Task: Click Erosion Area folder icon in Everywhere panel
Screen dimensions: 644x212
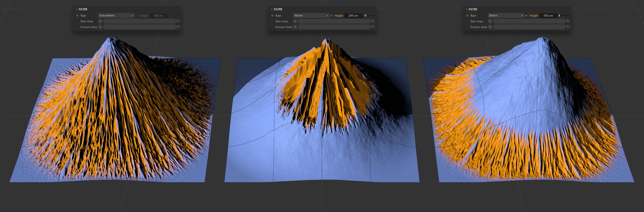Action: point(178,27)
